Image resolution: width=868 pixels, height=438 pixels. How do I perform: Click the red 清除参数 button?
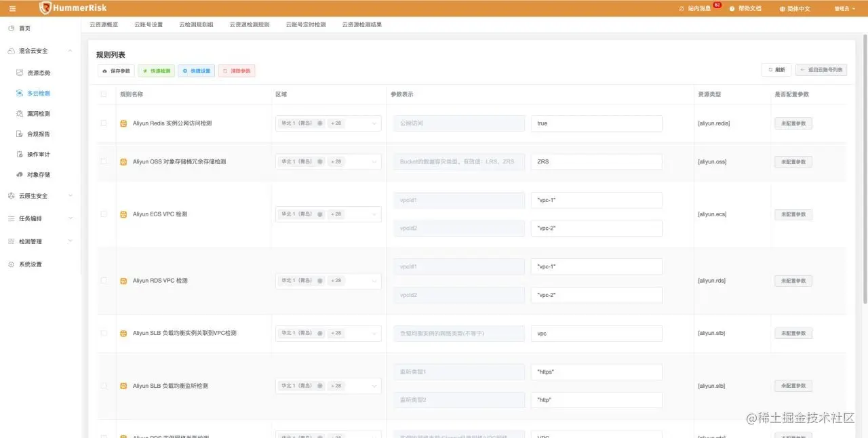[x=237, y=71]
